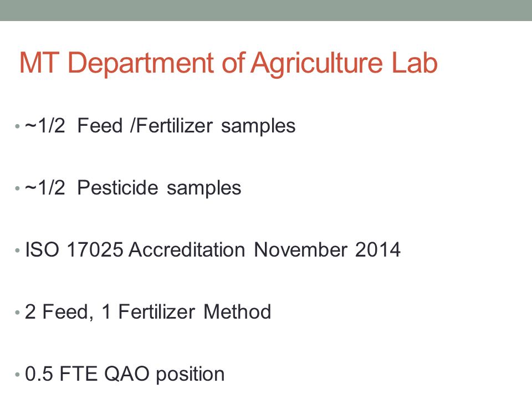Select the slide title MT Department of Agriculture Lab
Screen dimensions: 532x399
click(228, 63)
